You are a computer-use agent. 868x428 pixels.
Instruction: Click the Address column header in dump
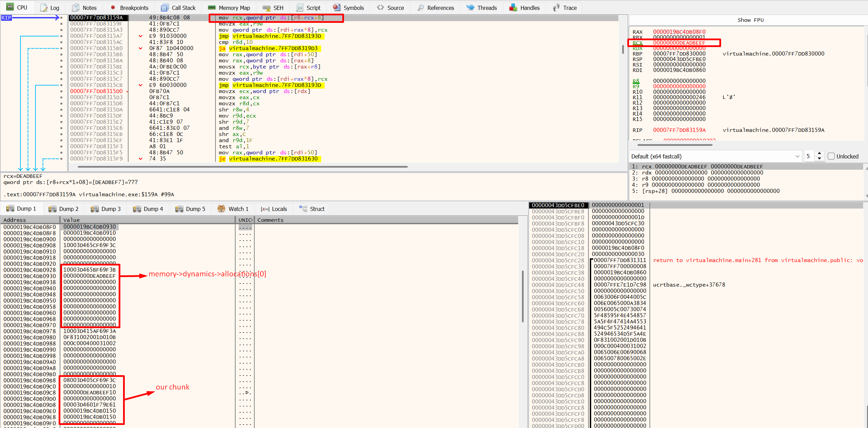coord(15,220)
